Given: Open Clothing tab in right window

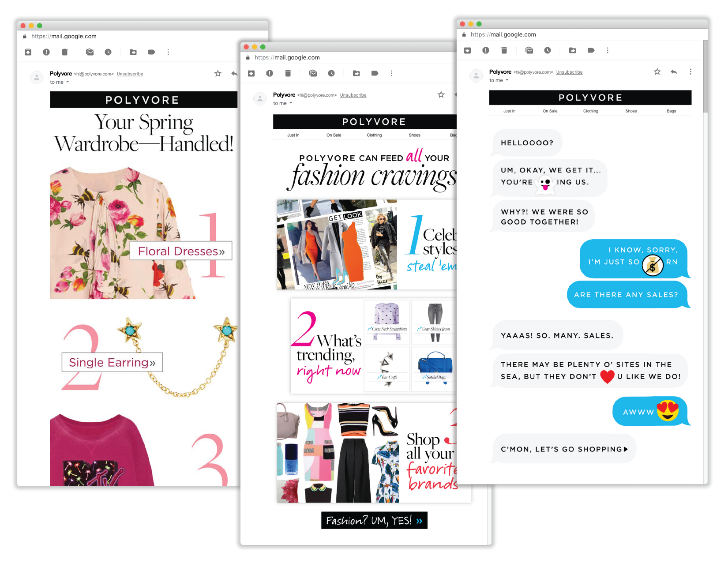Looking at the screenshot, I should tap(590, 111).
